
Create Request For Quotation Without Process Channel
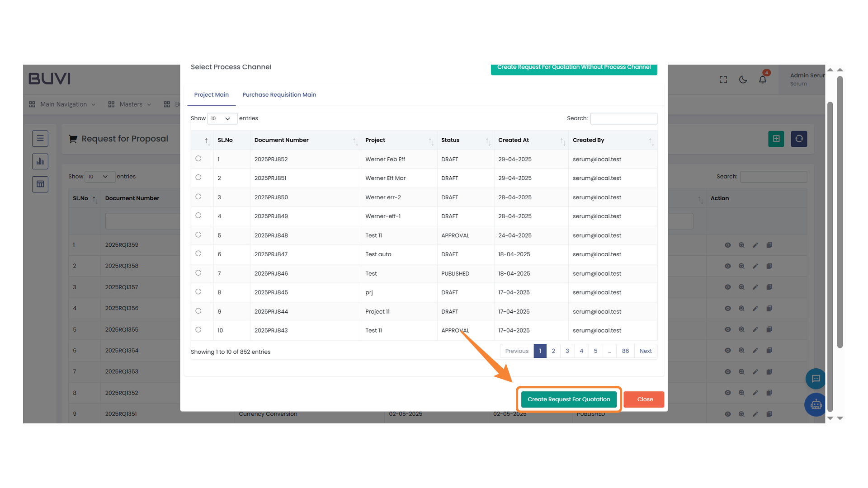[574, 67]
